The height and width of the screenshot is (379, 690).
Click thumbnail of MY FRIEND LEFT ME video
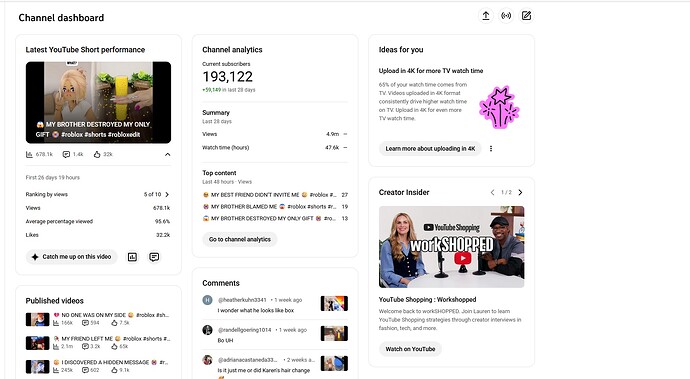[x=37, y=343]
